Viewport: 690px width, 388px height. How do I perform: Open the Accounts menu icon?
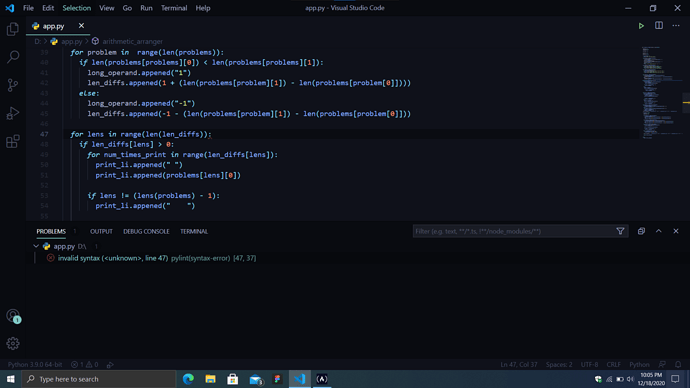(13, 316)
